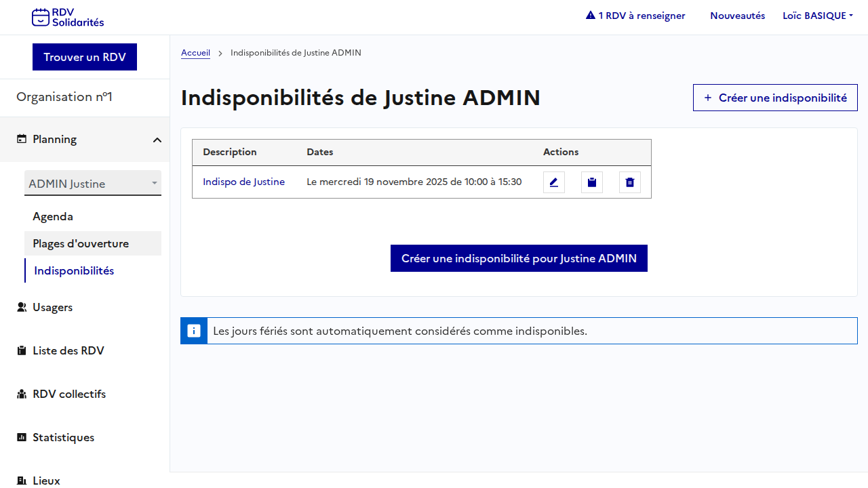Select Plages d'ouverture in the sidebar
The width and height of the screenshot is (868, 488).
pyautogui.click(x=81, y=243)
